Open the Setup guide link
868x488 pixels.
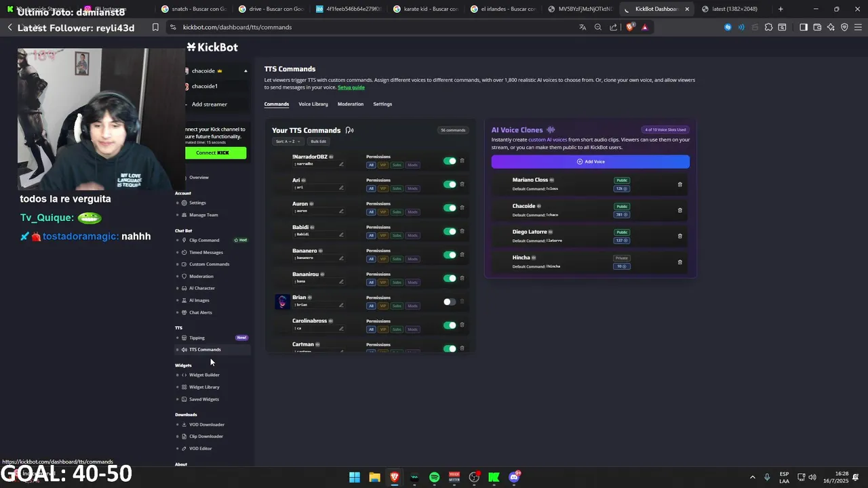[x=351, y=87]
